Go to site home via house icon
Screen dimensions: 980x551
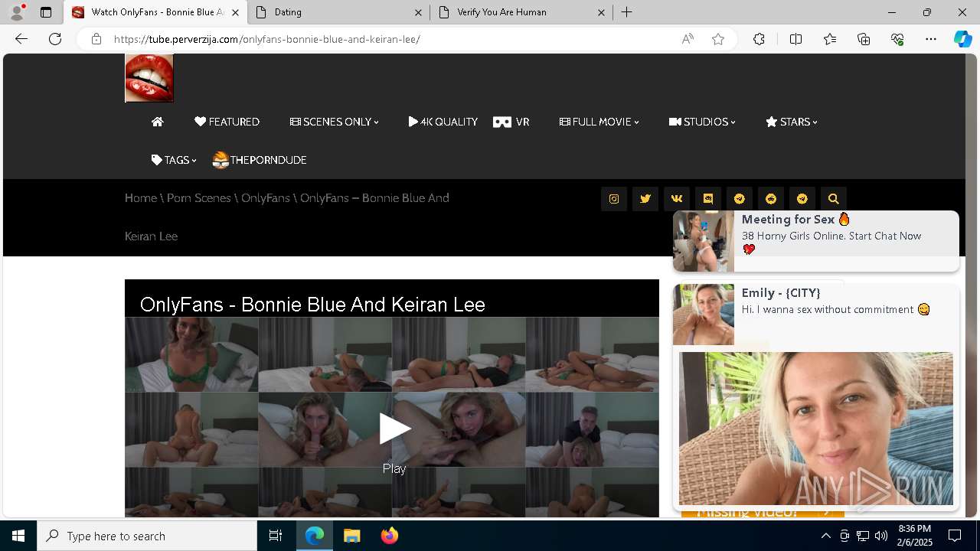158,122
